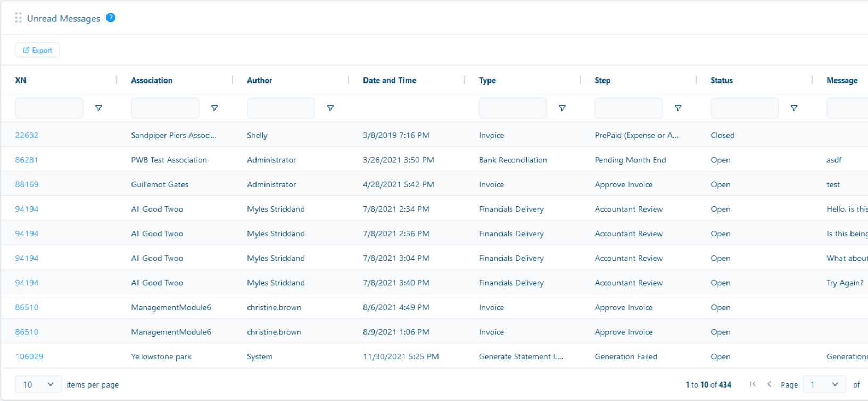Screen dimensions: 868x401
Task: Focus the Author filter text box
Action: tap(281, 108)
